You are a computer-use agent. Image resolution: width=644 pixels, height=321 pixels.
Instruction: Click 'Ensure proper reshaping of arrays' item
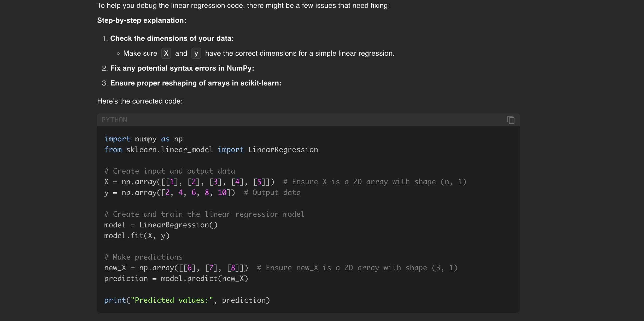click(x=196, y=83)
